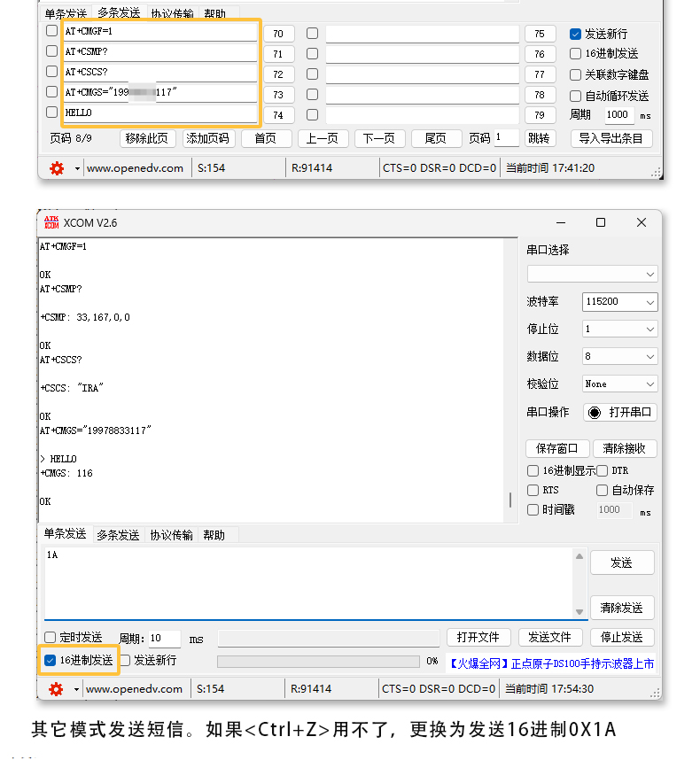
Task: Click numbered button 70 to send AT+CMGF=1
Action: 278,34
